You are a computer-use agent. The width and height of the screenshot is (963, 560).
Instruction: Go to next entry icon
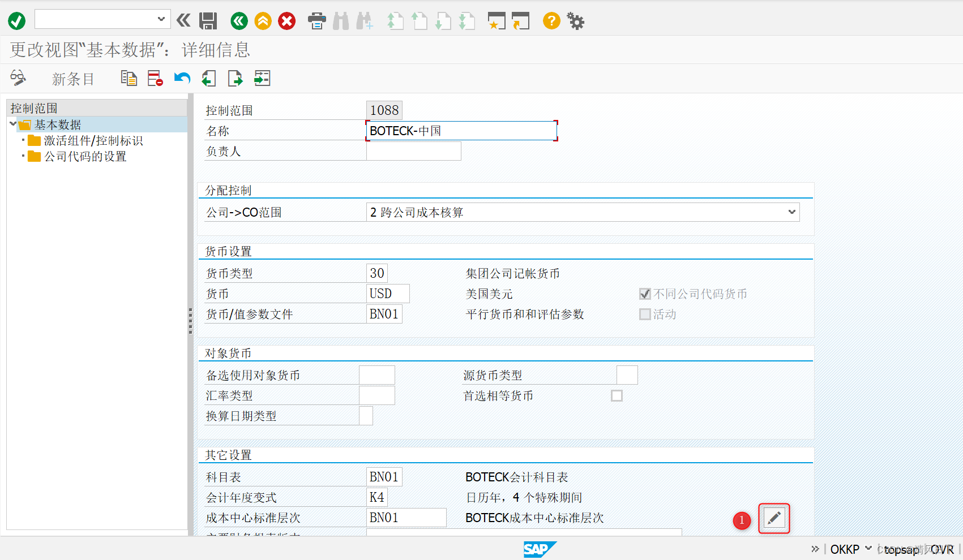point(235,78)
